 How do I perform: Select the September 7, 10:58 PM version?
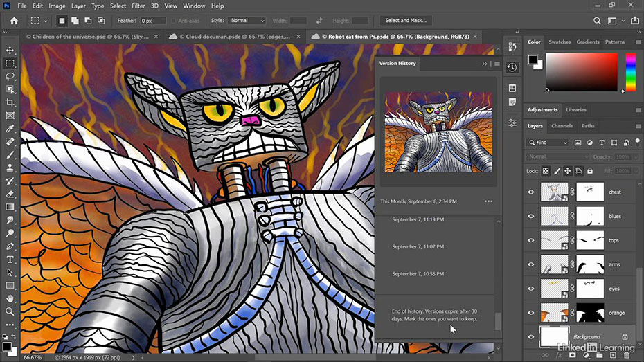point(418,274)
